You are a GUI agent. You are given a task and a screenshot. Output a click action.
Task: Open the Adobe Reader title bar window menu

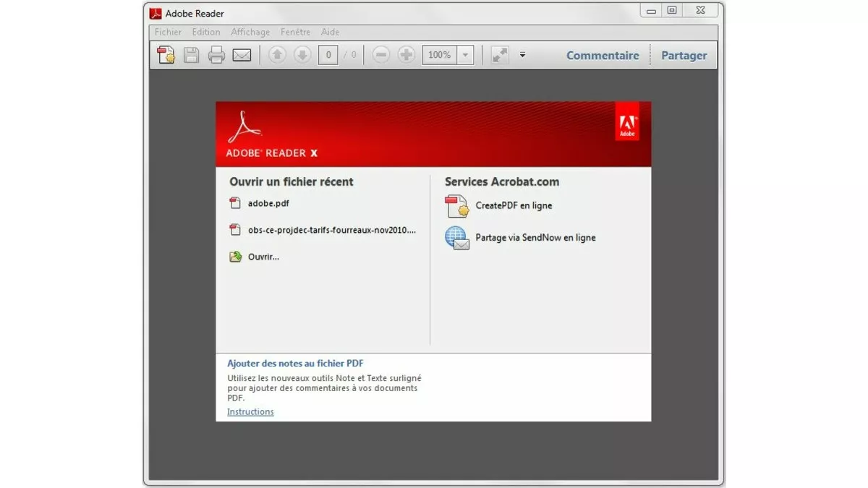point(156,12)
